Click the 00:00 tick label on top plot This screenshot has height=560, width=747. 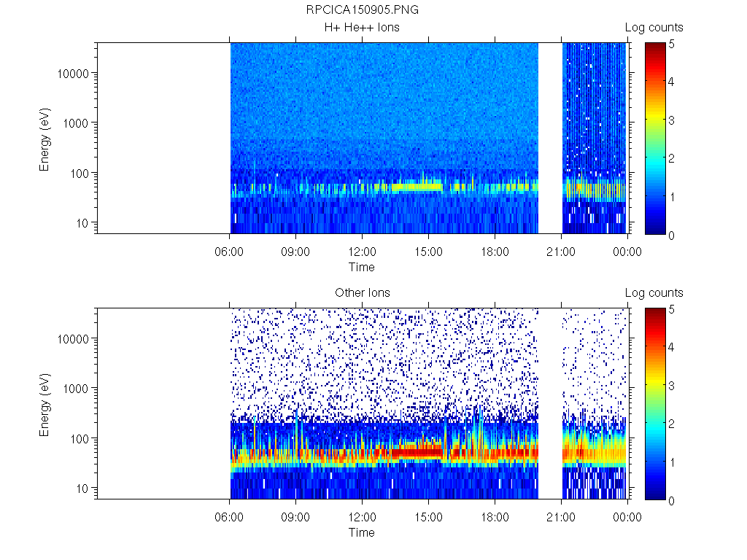(x=627, y=252)
